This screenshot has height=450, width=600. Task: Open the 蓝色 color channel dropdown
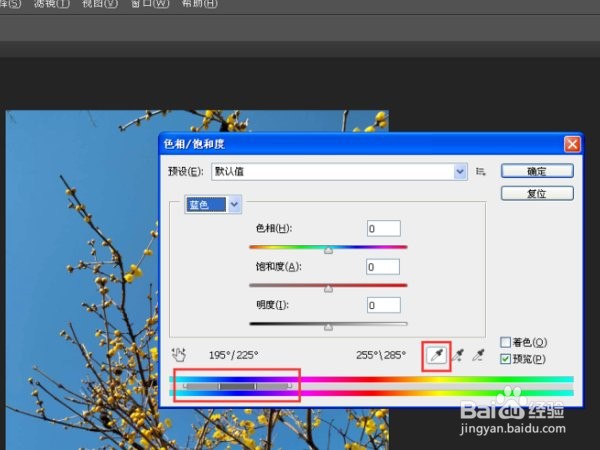213,204
